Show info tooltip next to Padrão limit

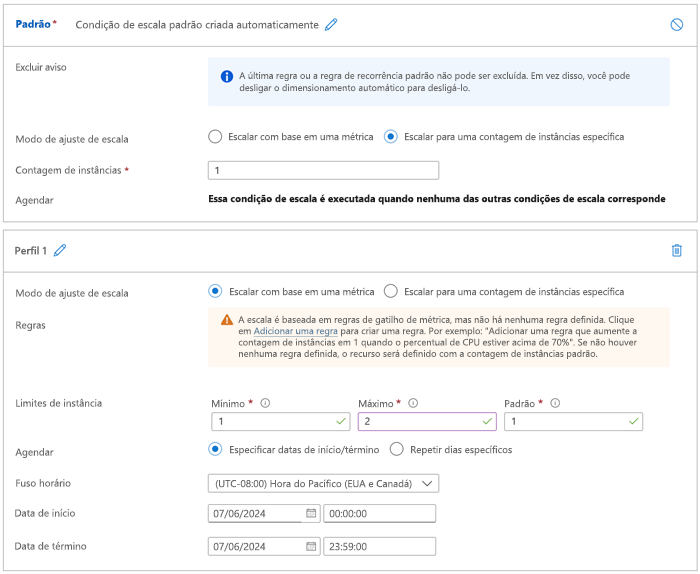[555, 403]
